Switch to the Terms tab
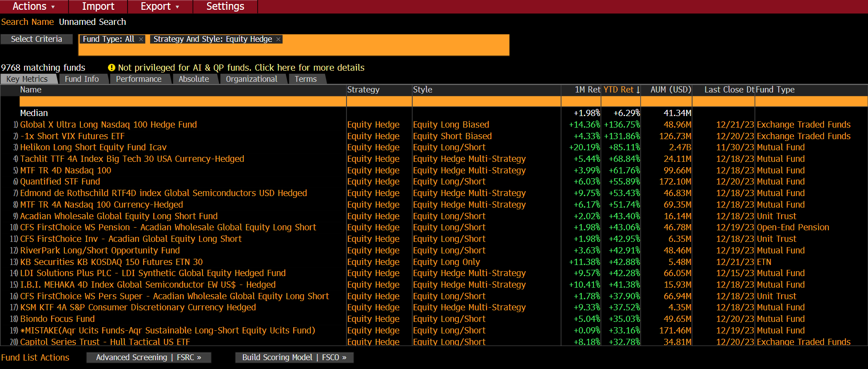The height and width of the screenshot is (369, 868). pyautogui.click(x=306, y=79)
